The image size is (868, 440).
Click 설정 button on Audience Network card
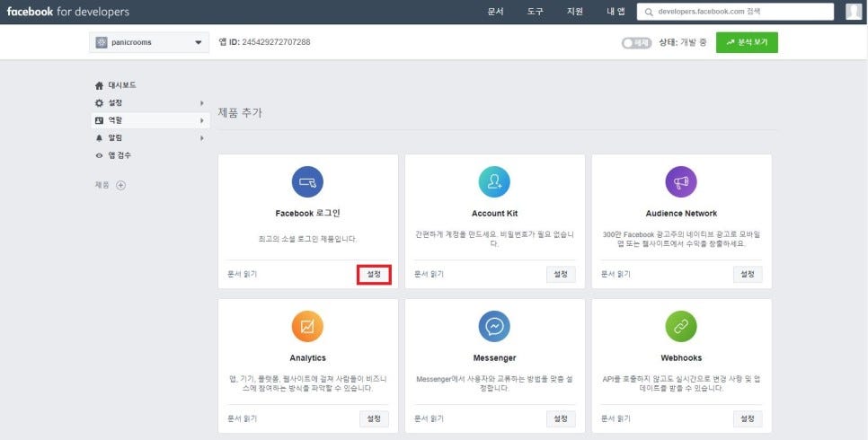point(748,274)
